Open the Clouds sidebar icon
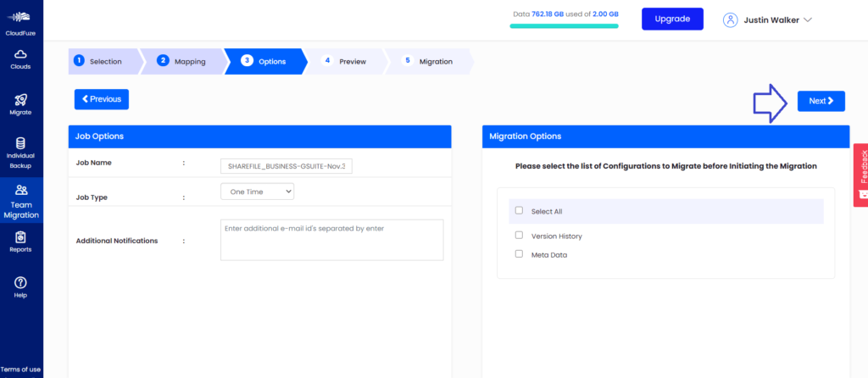Screen dimensions: 868x378 (x=21, y=54)
